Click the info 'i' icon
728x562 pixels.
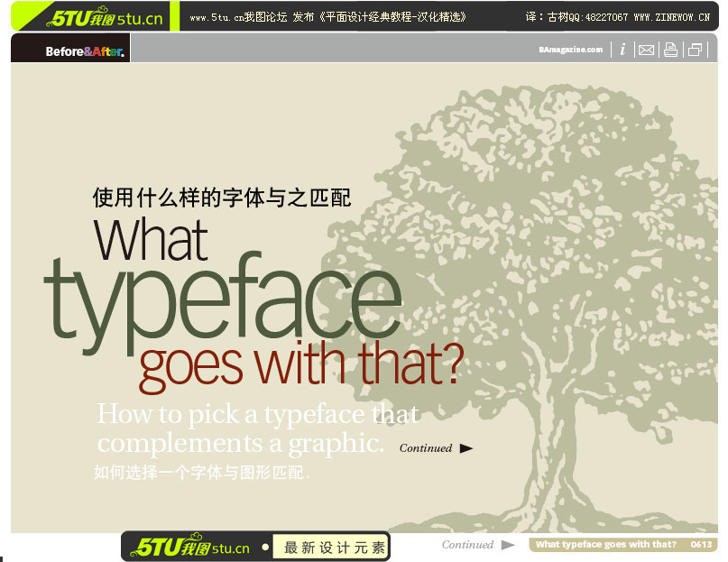coord(622,50)
